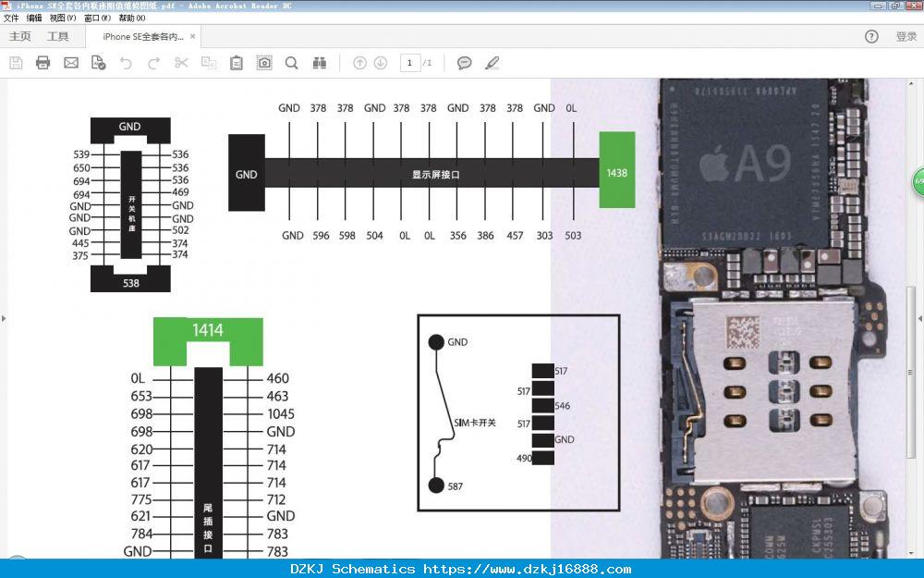Click the 546 value beside SIM pads
The height and width of the screenshot is (578, 924).
click(562, 406)
